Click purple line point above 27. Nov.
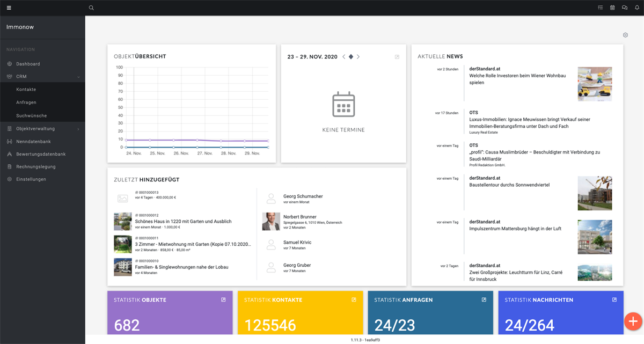Screen dimensions: 644x344 coord(198,140)
